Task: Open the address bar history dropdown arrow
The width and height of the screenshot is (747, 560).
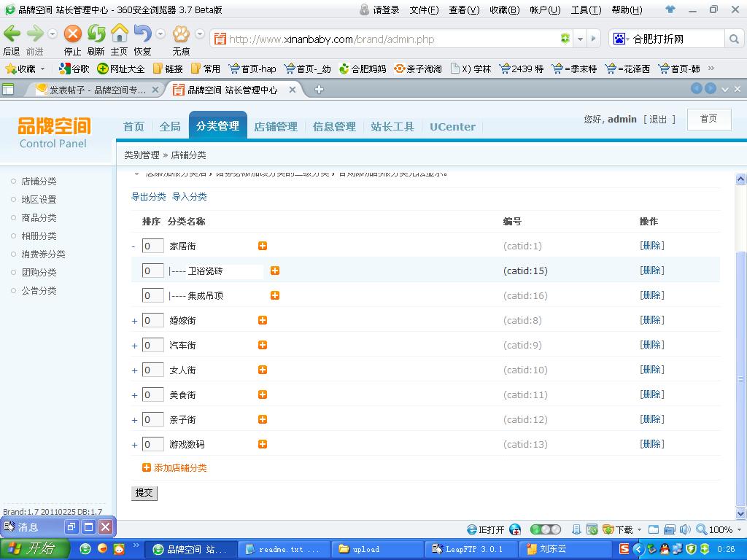Action: 580,39
